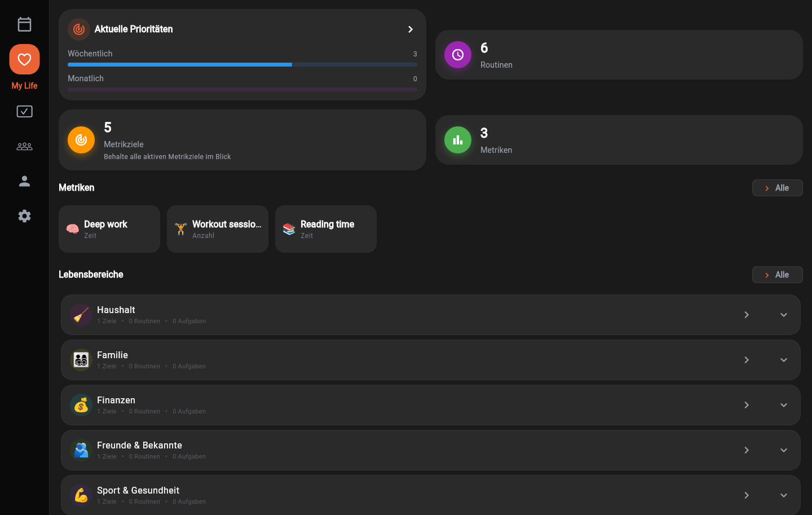Expand the Sport & Gesundheit down chevron

(x=784, y=495)
